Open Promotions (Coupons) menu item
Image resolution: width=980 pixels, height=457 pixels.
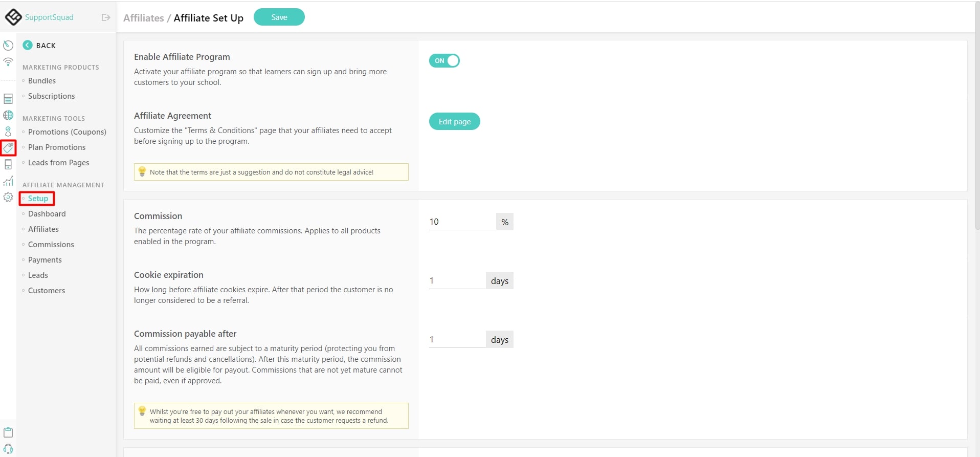[x=67, y=132]
